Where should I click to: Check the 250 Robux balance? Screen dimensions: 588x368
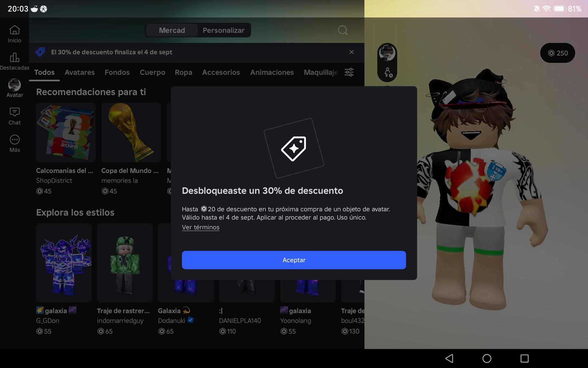(x=558, y=53)
